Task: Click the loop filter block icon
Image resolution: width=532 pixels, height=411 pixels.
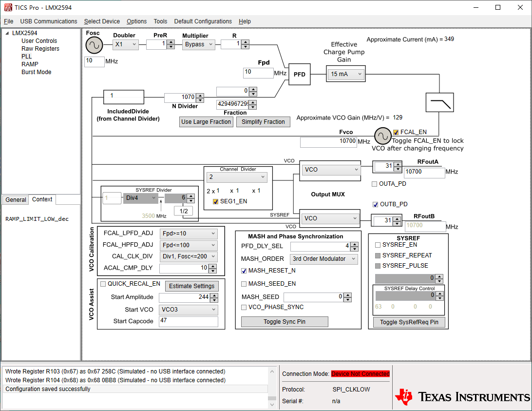Action: 440,102
